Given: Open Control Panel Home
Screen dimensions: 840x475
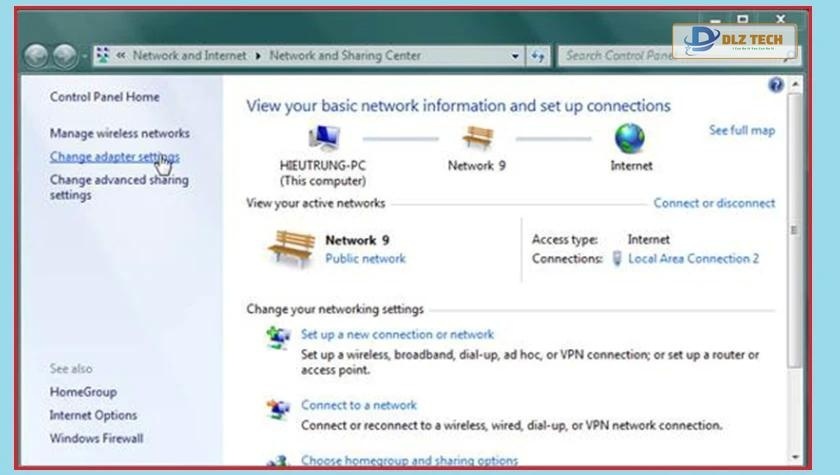Looking at the screenshot, I should coord(104,97).
